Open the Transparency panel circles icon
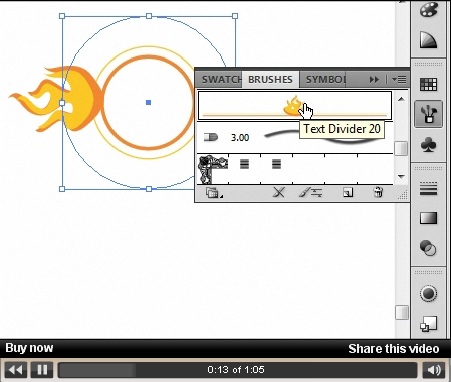451x382 pixels. point(428,248)
